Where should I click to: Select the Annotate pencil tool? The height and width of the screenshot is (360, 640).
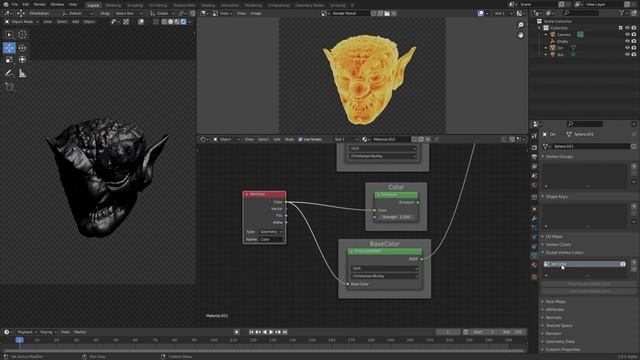[x=9, y=73]
